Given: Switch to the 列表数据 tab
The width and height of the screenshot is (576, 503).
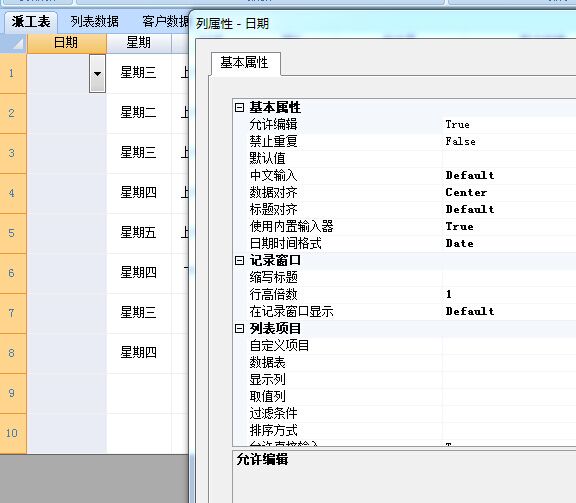Looking at the screenshot, I should pyautogui.click(x=94, y=21).
